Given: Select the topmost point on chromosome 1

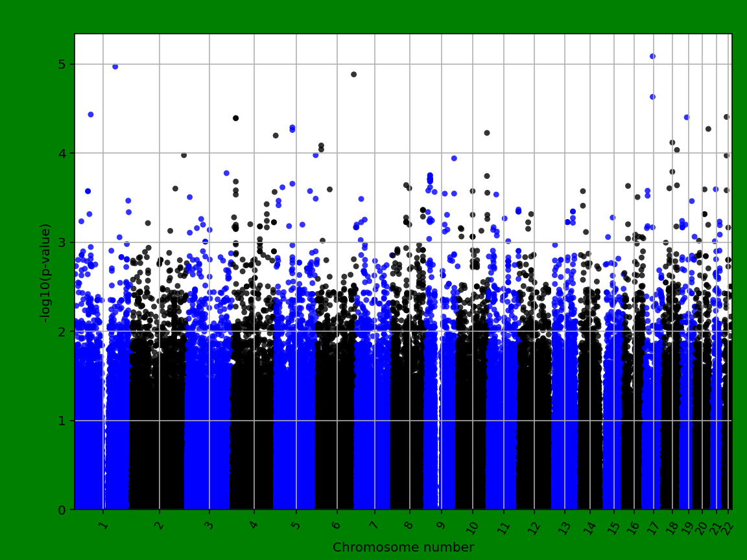Looking at the screenshot, I should [x=115, y=65].
